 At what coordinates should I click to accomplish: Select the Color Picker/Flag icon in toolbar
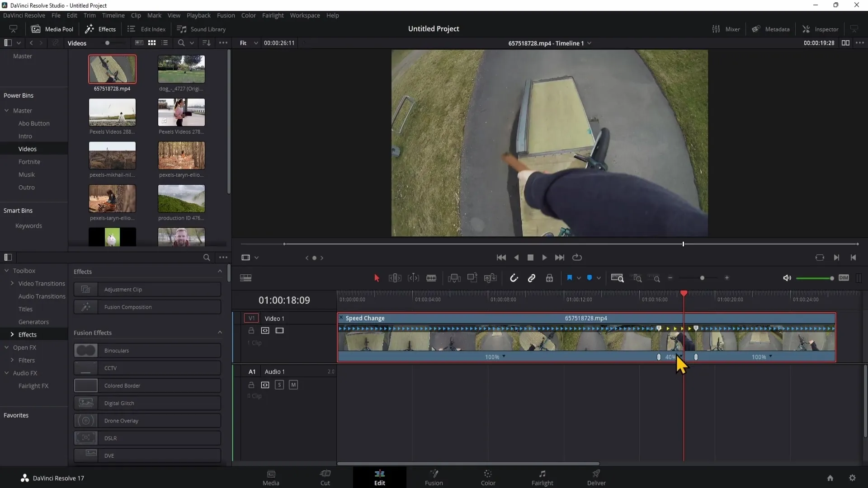click(569, 278)
